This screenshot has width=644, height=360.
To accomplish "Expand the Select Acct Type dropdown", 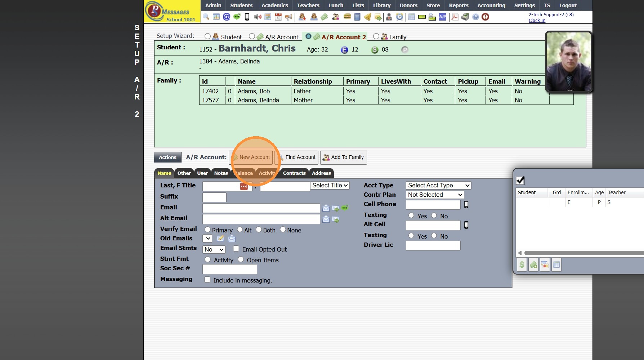I will coord(438,186).
